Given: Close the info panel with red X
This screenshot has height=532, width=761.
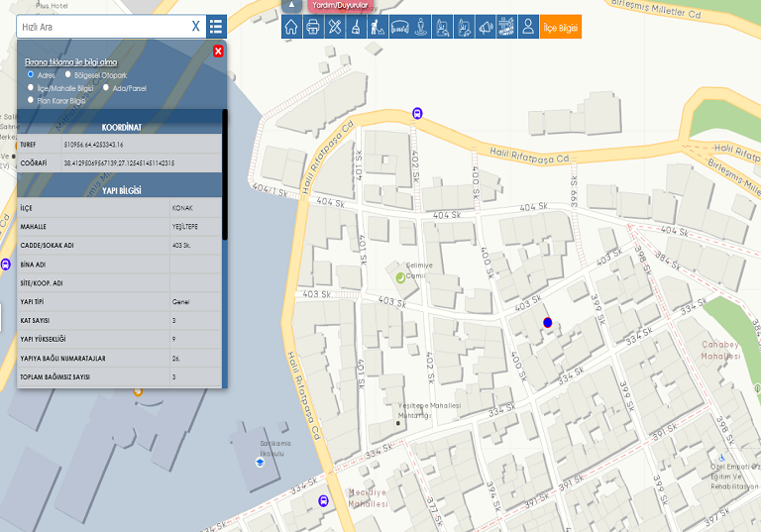Looking at the screenshot, I should point(218,51).
